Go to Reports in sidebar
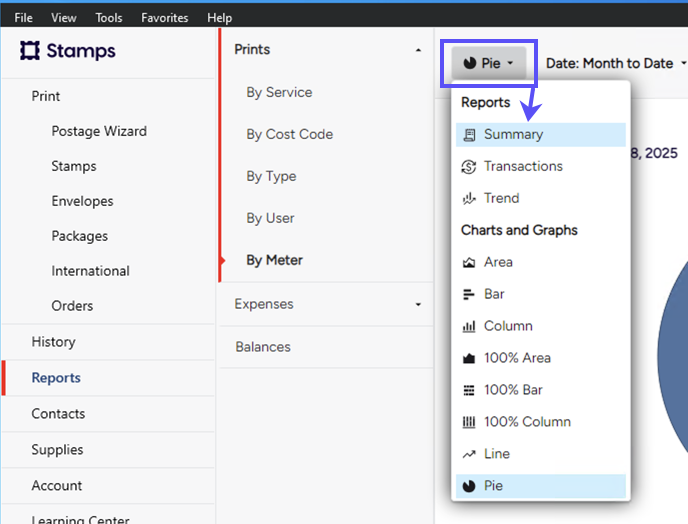688x524 pixels. (56, 378)
